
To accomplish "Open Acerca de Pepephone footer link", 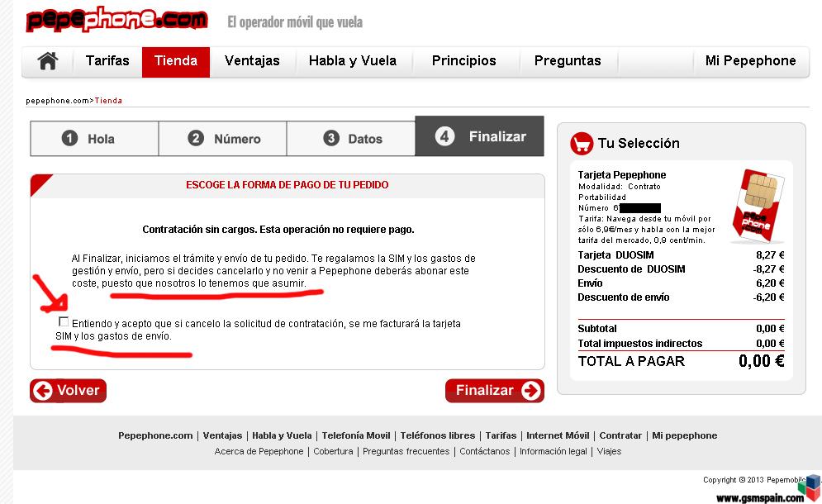I will pyautogui.click(x=259, y=451).
